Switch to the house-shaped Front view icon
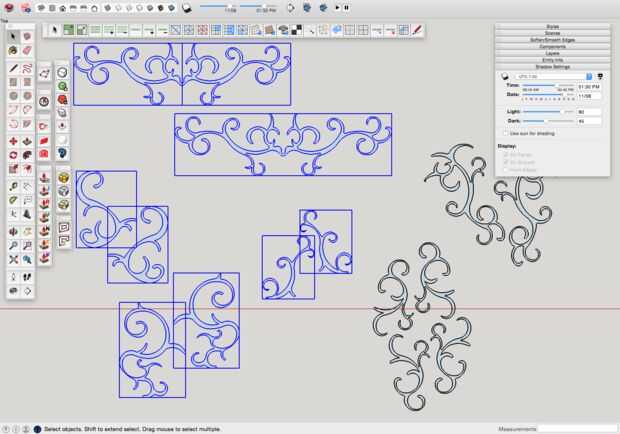The height and width of the screenshot is (434, 620). pyautogui.click(x=62, y=8)
